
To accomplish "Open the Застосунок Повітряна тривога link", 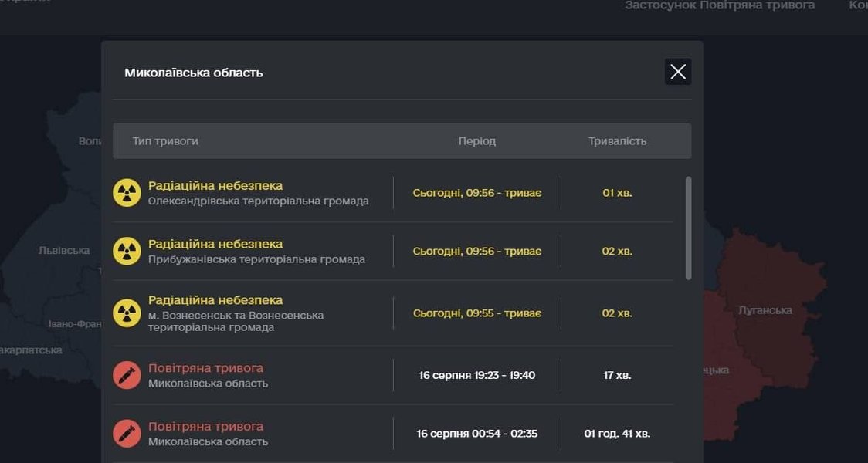I will coord(718,5).
